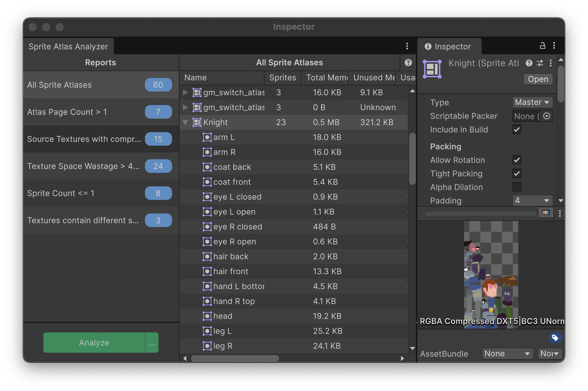Expand the first gm_switch_atlas entry
The image size is (588, 391).
pos(185,92)
